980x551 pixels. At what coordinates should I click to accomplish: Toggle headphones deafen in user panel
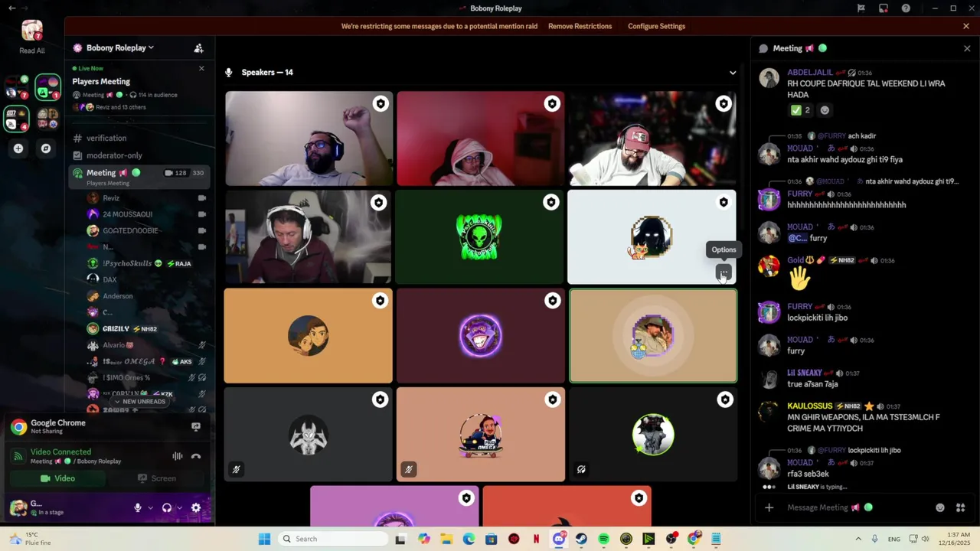pyautogui.click(x=167, y=507)
